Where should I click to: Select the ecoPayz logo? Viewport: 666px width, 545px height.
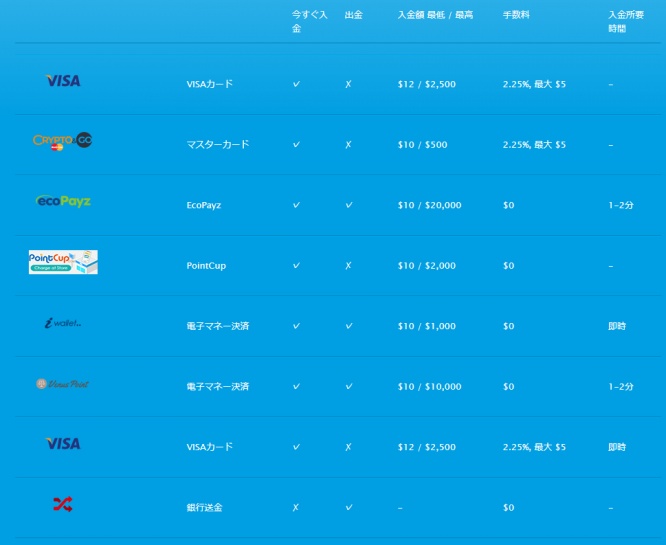[x=63, y=201]
